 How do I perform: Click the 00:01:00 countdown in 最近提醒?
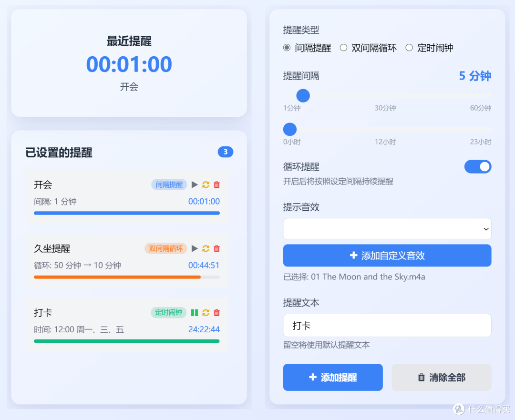click(129, 64)
